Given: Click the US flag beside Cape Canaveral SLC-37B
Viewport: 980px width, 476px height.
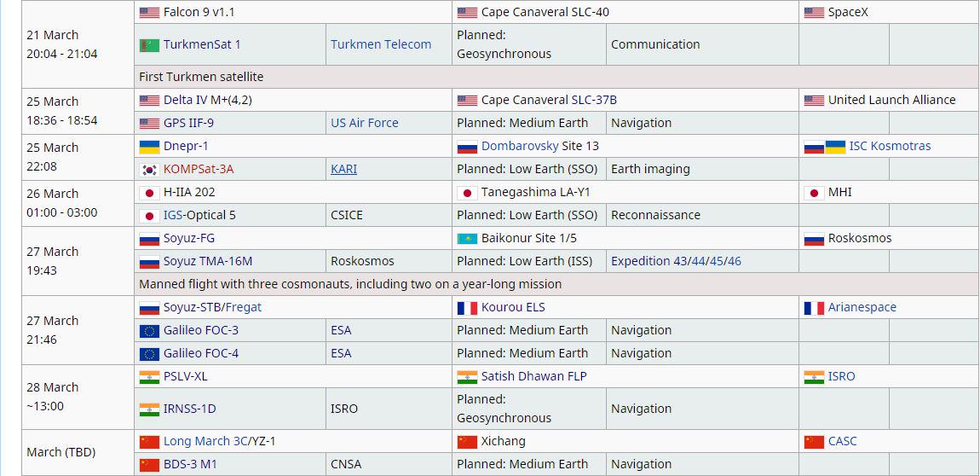Looking at the screenshot, I should (467, 100).
